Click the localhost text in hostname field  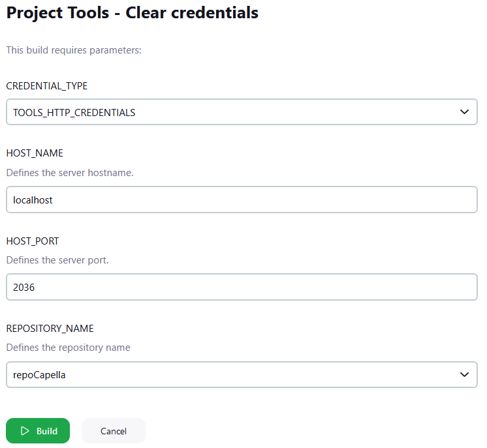click(x=33, y=200)
